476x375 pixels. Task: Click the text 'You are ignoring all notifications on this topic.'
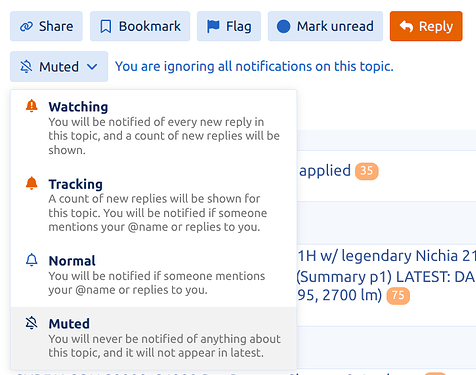pos(254,66)
